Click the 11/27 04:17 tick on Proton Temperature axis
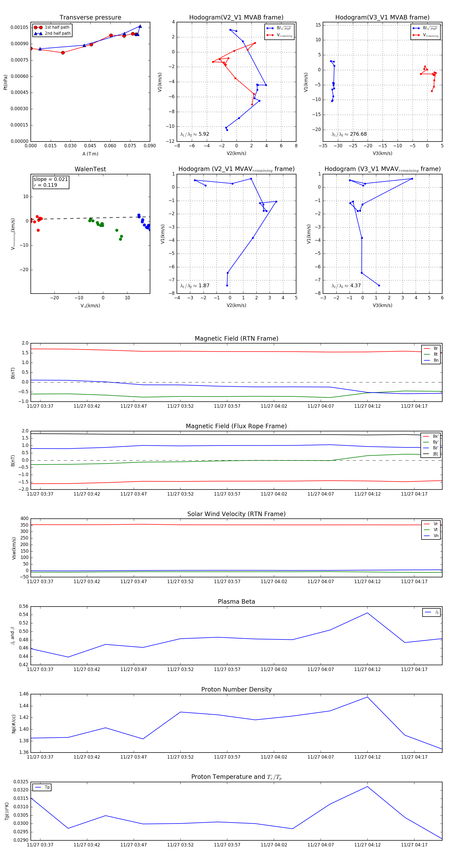 (x=414, y=845)
